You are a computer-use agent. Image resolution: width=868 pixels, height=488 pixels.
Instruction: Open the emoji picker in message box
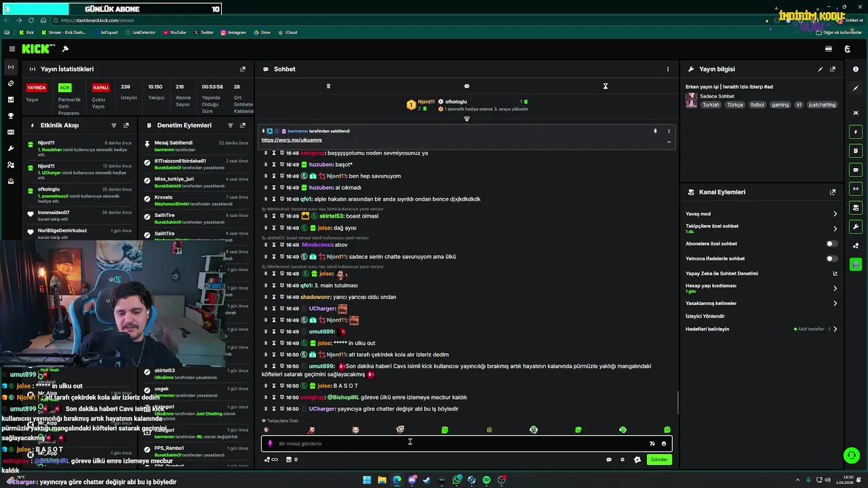pyautogui.click(x=664, y=444)
